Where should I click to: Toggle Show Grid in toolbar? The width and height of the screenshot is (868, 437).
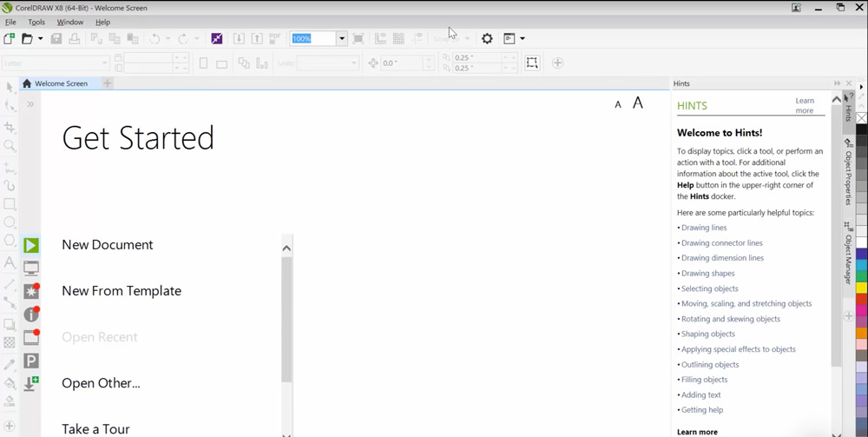pyautogui.click(x=398, y=39)
